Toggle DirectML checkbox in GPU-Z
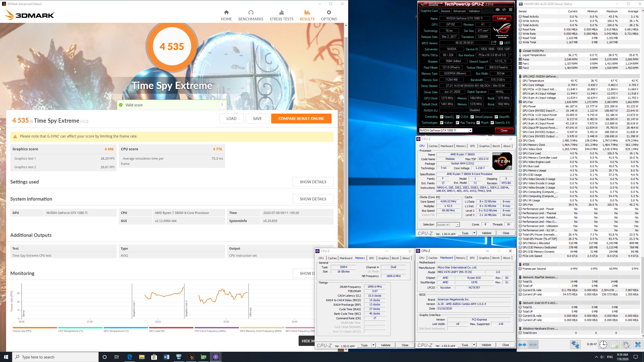Viewport: 644px width, 362px height. [x=496, y=117]
